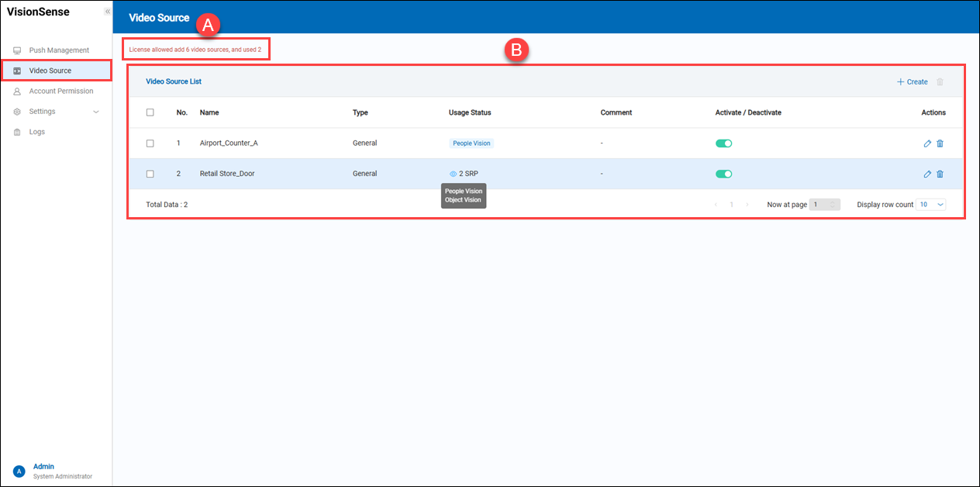Open the Display row count dropdown

[x=930, y=205]
